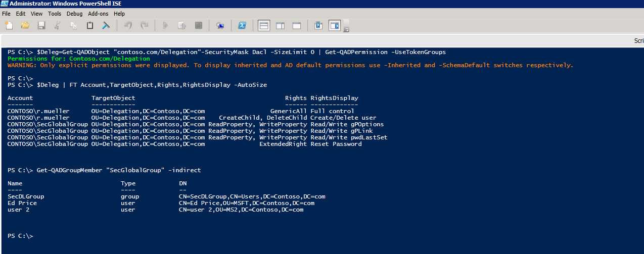Open the Tools menu
The height and width of the screenshot is (254, 644).
[x=55, y=14]
